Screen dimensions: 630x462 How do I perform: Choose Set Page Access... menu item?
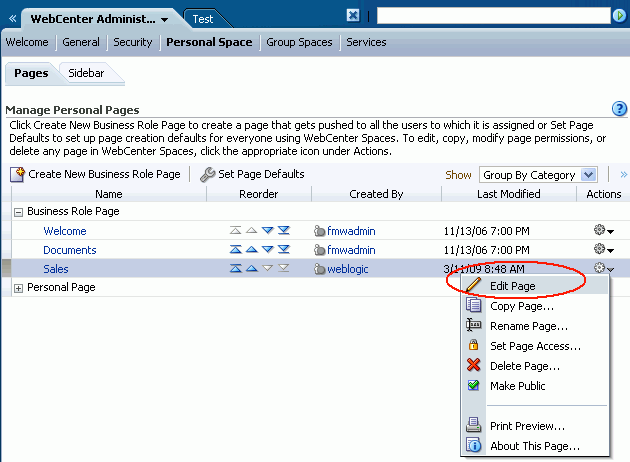[x=534, y=346]
